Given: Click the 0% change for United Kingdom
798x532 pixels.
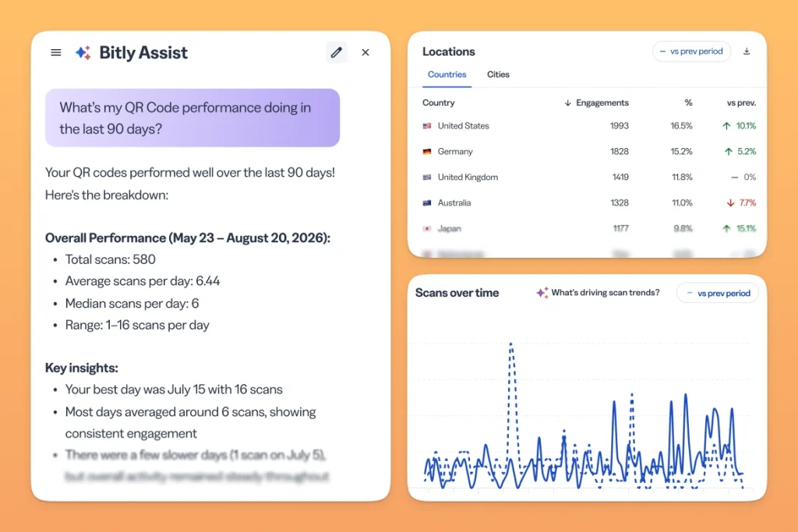Looking at the screenshot, I should (743, 177).
